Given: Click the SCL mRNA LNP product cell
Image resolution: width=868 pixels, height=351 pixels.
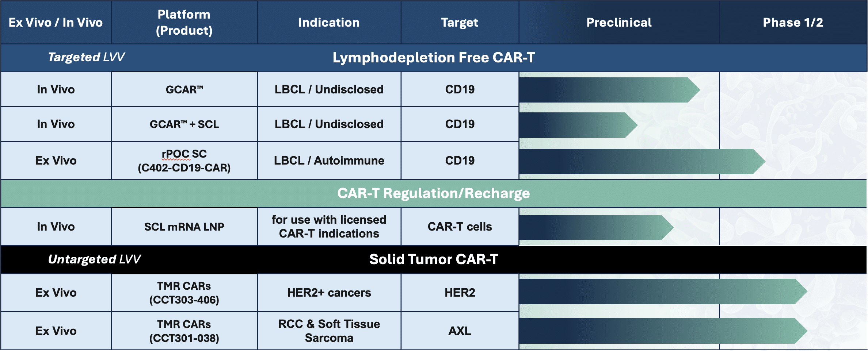Looking at the screenshot, I should [184, 227].
